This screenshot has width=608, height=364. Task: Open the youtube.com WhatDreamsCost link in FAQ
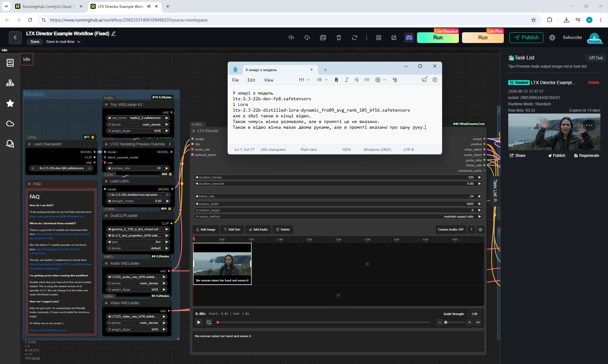click(57, 217)
